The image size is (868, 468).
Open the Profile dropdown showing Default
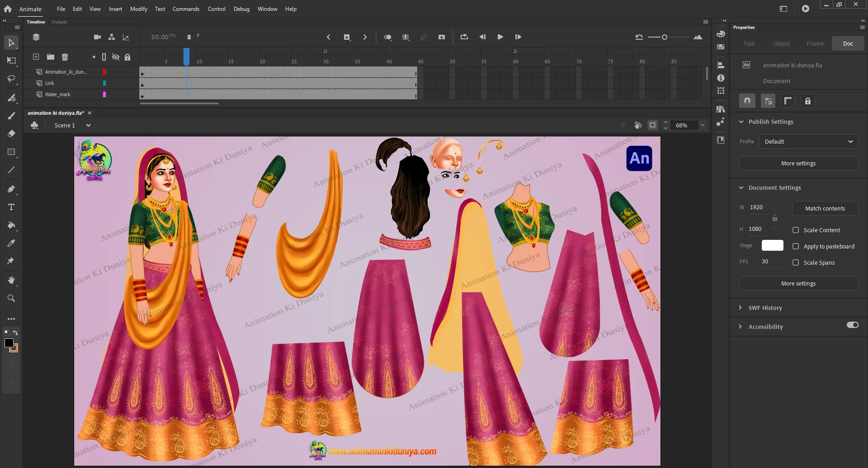(x=808, y=141)
